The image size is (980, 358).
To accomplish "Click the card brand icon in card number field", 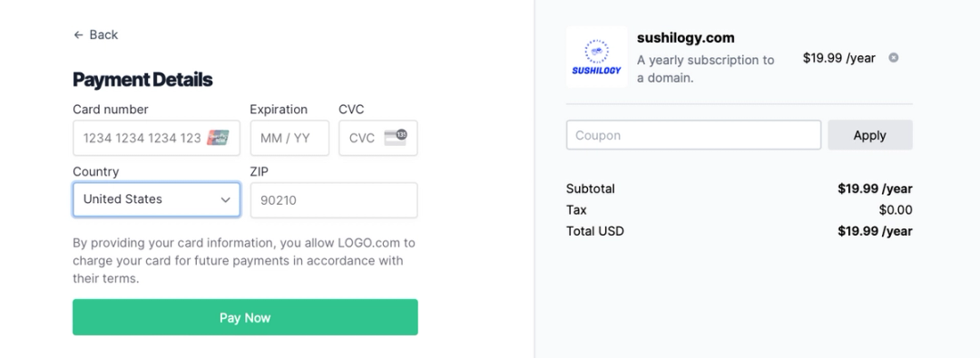I will pyautogui.click(x=218, y=138).
